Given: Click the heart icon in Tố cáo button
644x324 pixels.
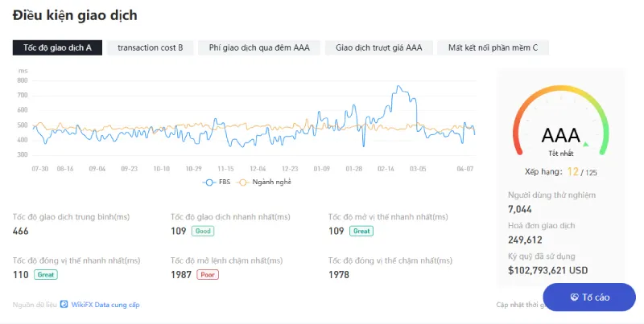Looking at the screenshot, I should [574, 297].
